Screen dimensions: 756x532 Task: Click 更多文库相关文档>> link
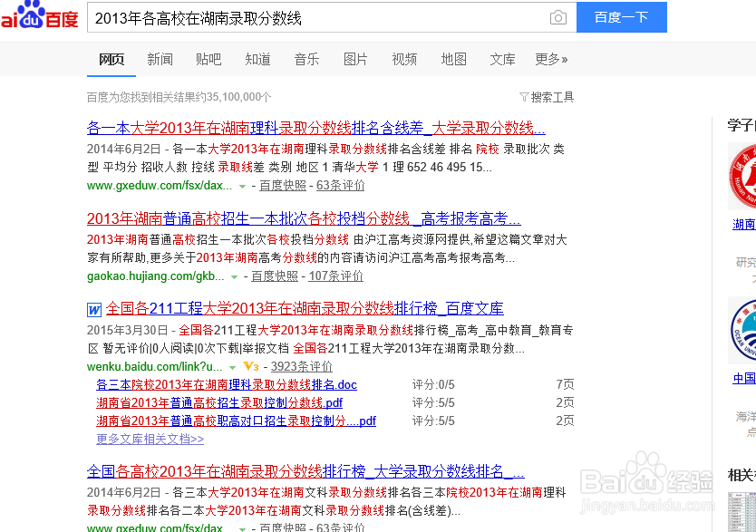pyautogui.click(x=150, y=439)
